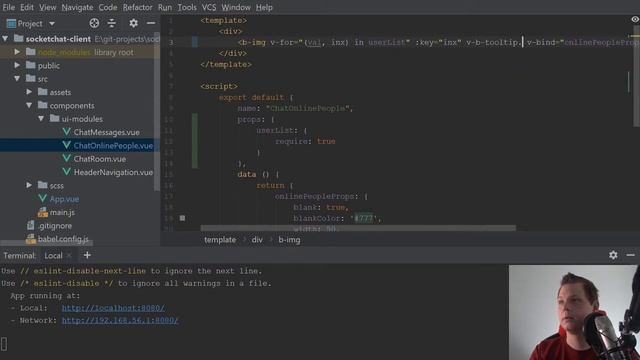Open the File menu
This screenshot has width=640, height=360.
tap(9, 7)
